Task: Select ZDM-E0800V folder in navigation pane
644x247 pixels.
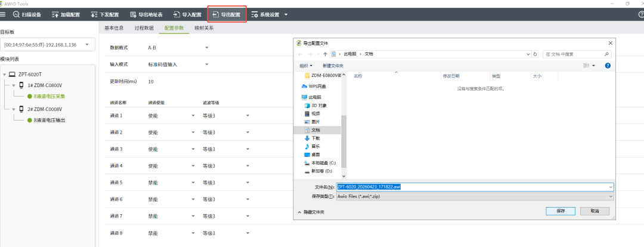Action: [323, 76]
